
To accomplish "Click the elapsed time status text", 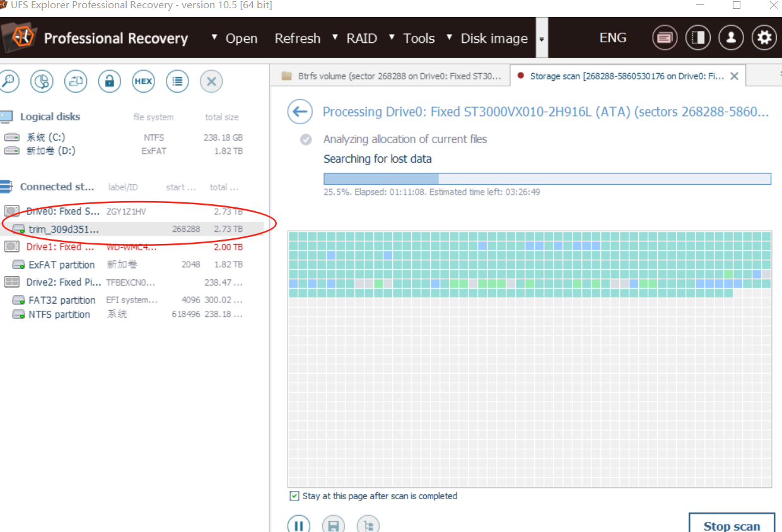I will click(x=432, y=192).
